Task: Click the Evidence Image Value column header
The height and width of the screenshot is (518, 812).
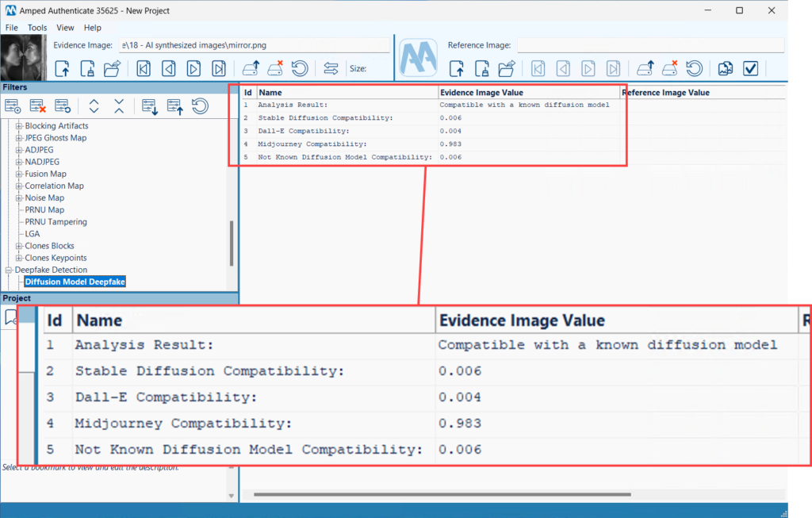Action: (x=529, y=92)
